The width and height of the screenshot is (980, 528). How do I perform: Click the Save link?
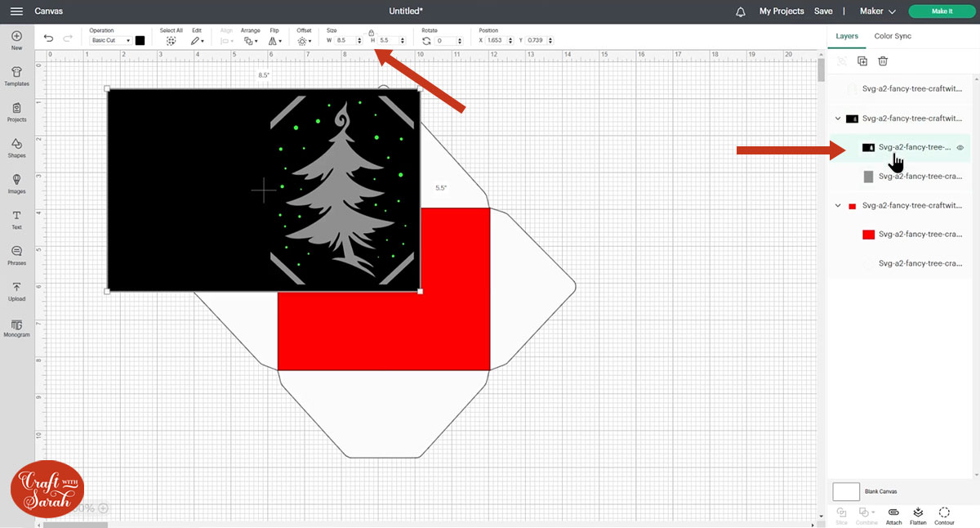823,11
